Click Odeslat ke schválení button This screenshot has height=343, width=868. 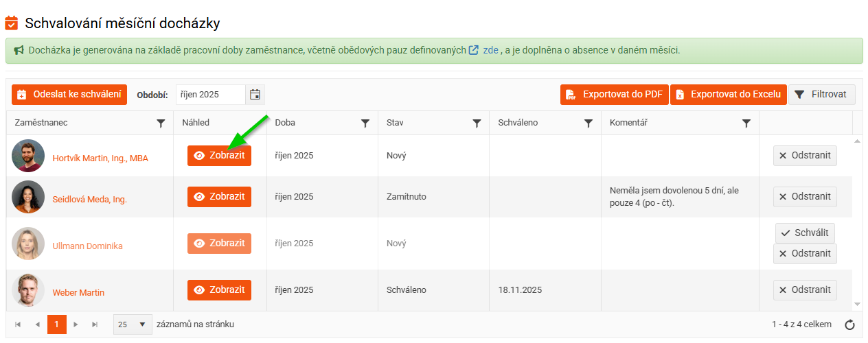pyautogui.click(x=69, y=95)
